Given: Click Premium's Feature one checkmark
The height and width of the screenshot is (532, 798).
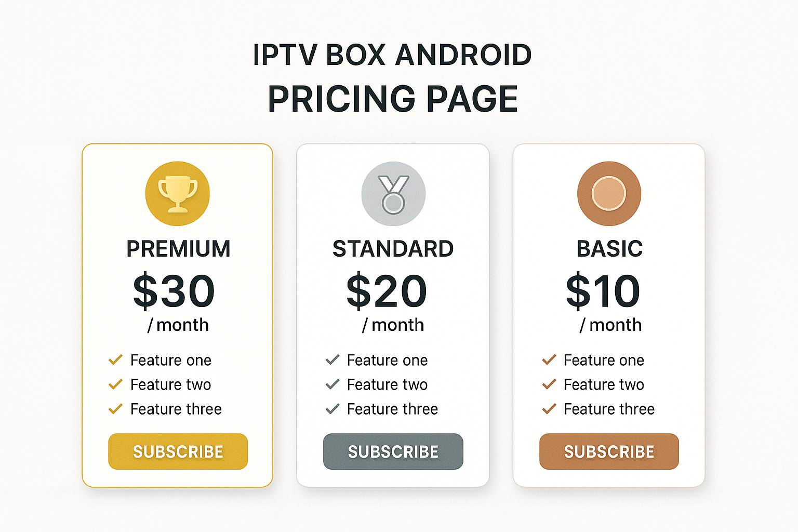Looking at the screenshot, I should point(115,360).
